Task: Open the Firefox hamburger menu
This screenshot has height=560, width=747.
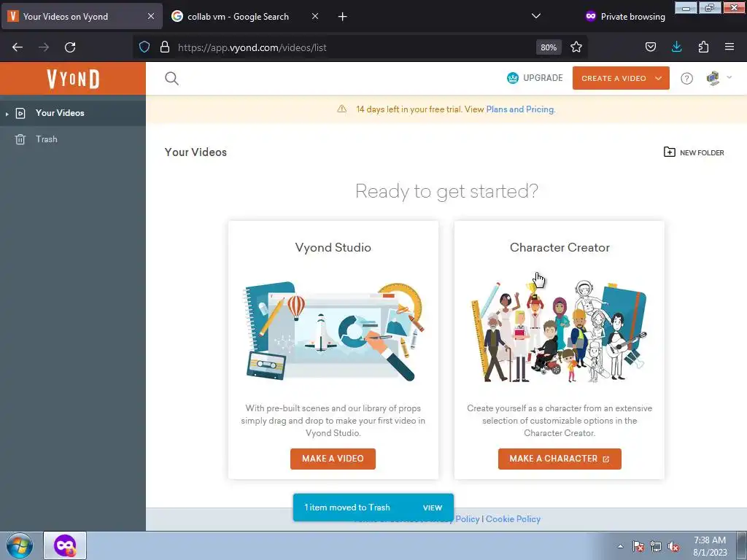Action: (x=729, y=47)
